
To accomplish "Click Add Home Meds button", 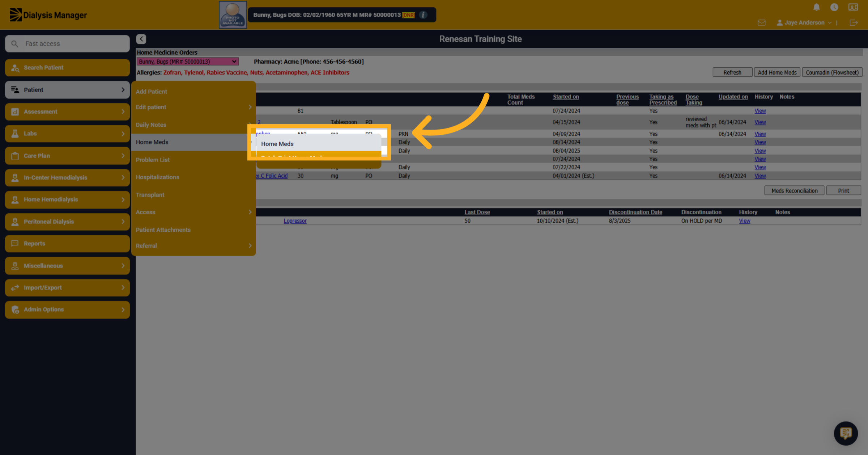I will [777, 72].
